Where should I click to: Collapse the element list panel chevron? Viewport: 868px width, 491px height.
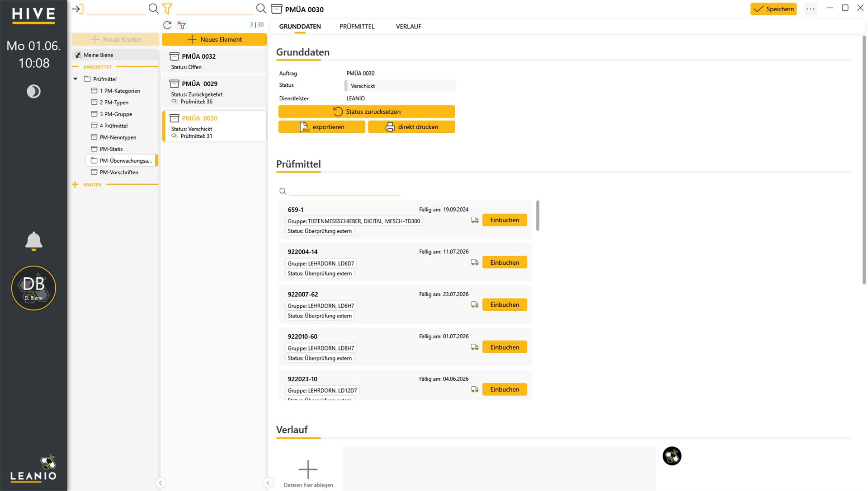(268, 483)
